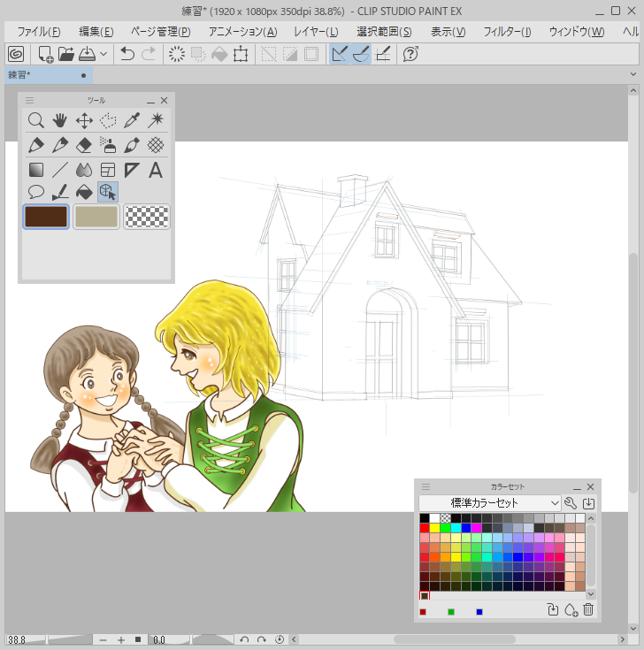Click the Save icon in command bar
This screenshot has height=650, width=644.
click(x=87, y=54)
